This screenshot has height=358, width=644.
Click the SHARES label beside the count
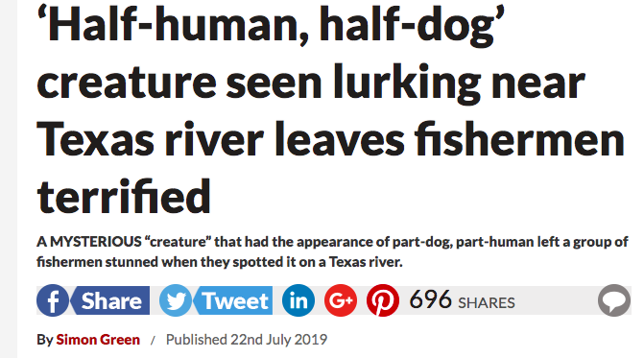[487, 303]
